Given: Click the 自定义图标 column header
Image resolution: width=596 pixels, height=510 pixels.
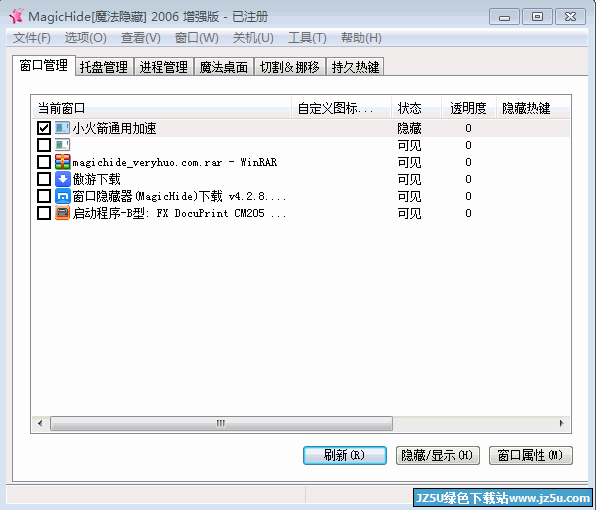Looking at the screenshot, I should 341,108.
